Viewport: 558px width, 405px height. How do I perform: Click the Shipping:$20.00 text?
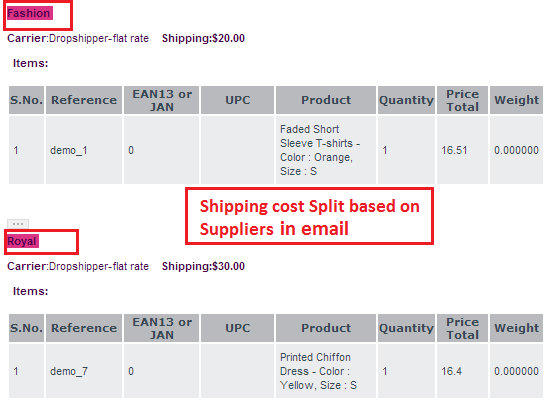(x=203, y=38)
